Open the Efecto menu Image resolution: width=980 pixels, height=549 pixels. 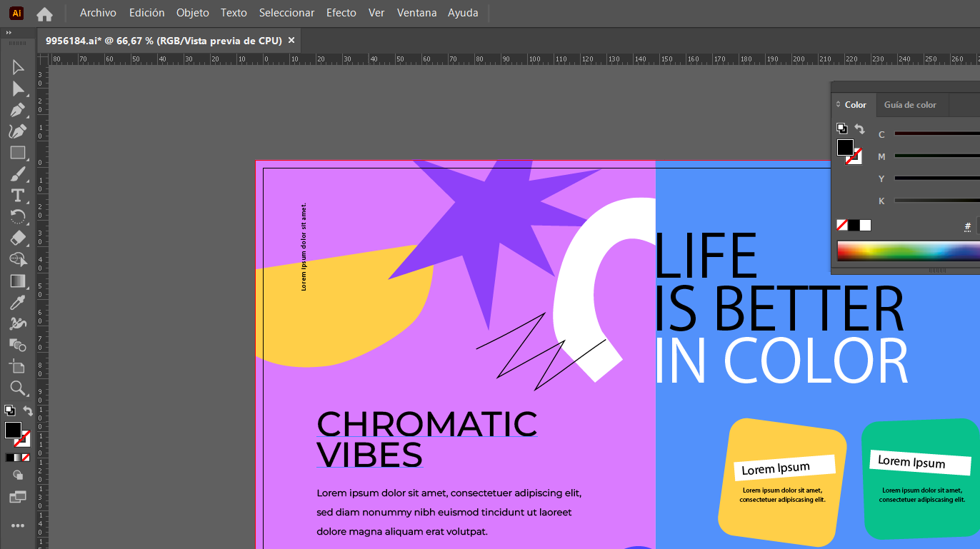tap(341, 13)
